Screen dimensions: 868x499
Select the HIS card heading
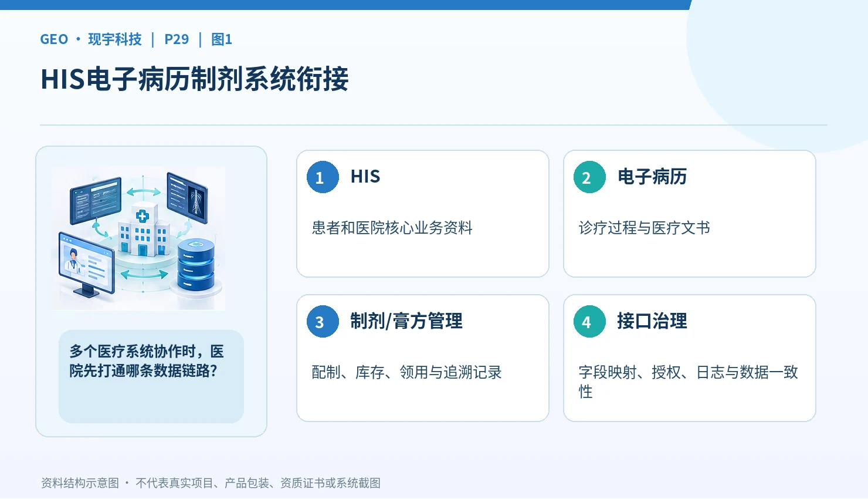[365, 177]
